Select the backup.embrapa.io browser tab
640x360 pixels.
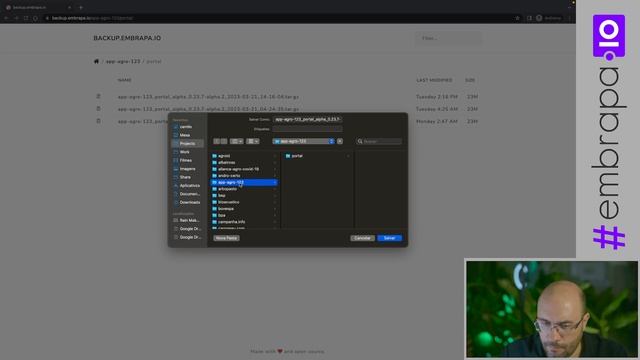coord(38,7)
